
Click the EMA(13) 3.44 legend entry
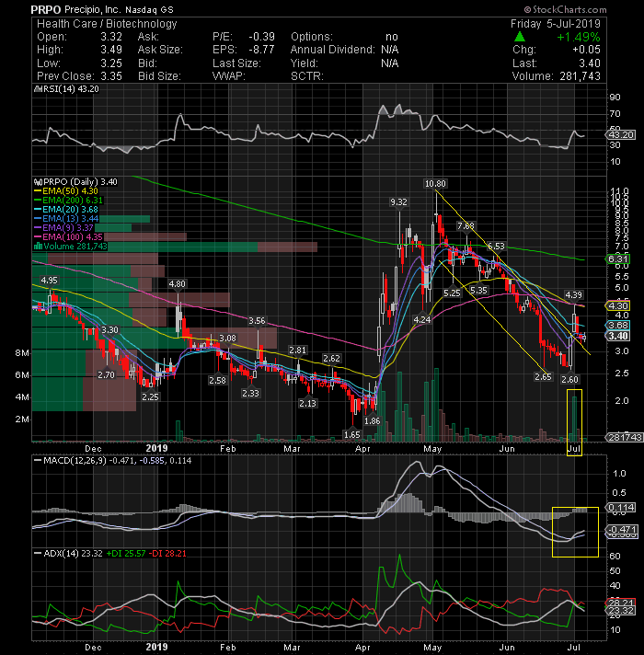[66, 219]
